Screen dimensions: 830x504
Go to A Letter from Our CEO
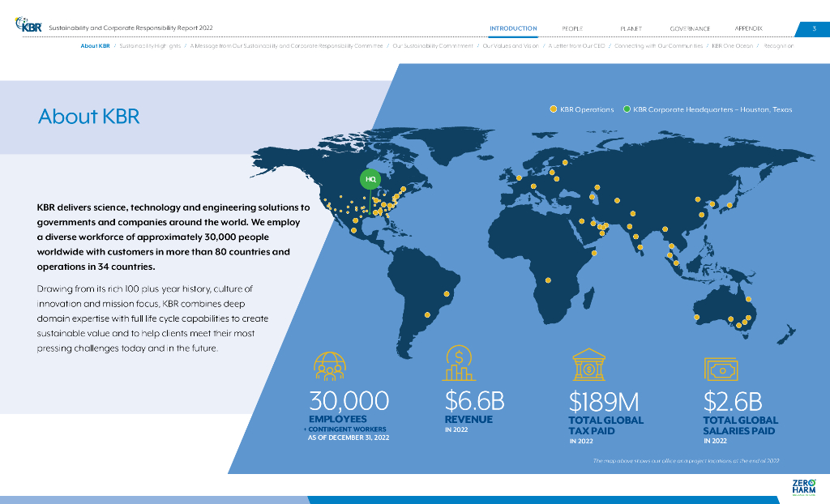pyautogui.click(x=575, y=46)
